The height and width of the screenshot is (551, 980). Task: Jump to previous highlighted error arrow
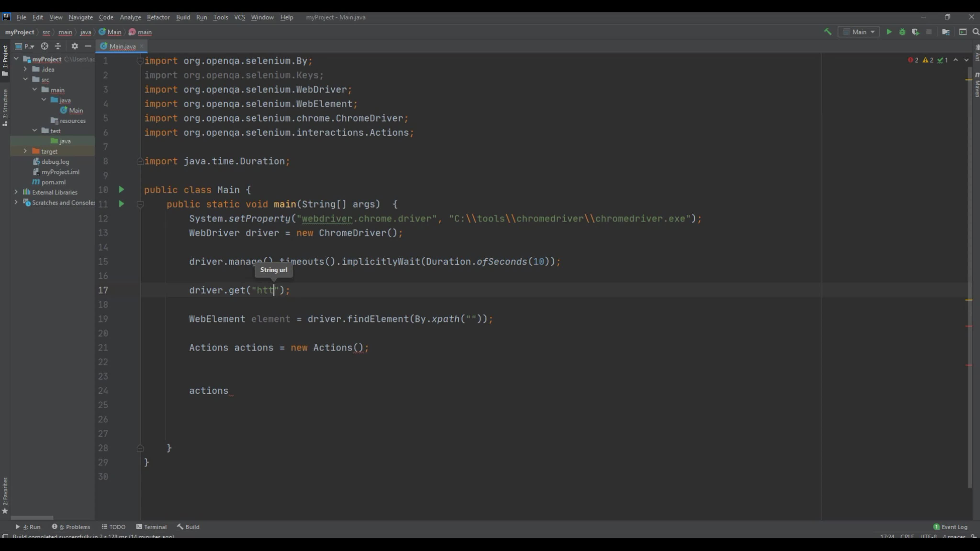coord(956,60)
